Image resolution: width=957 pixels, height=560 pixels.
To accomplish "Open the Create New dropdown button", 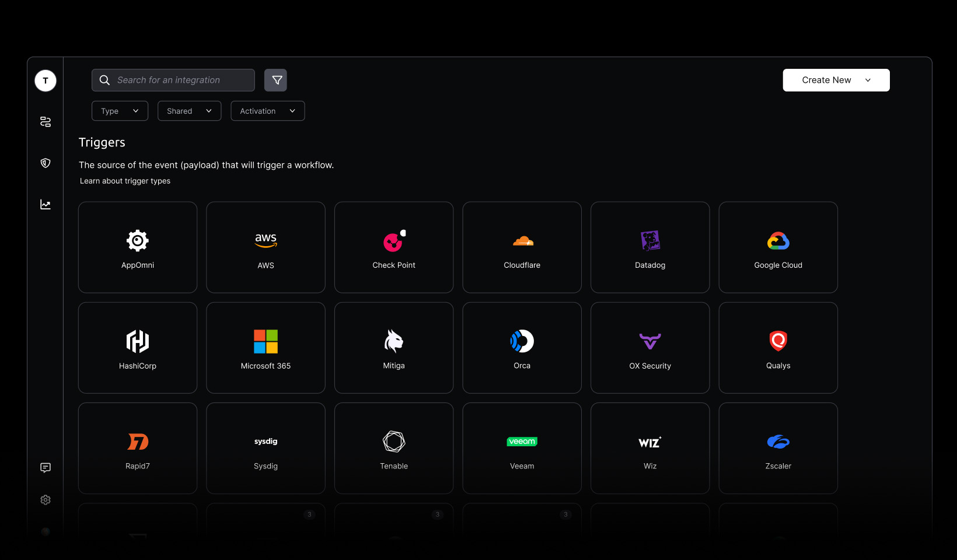I will click(x=836, y=80).
